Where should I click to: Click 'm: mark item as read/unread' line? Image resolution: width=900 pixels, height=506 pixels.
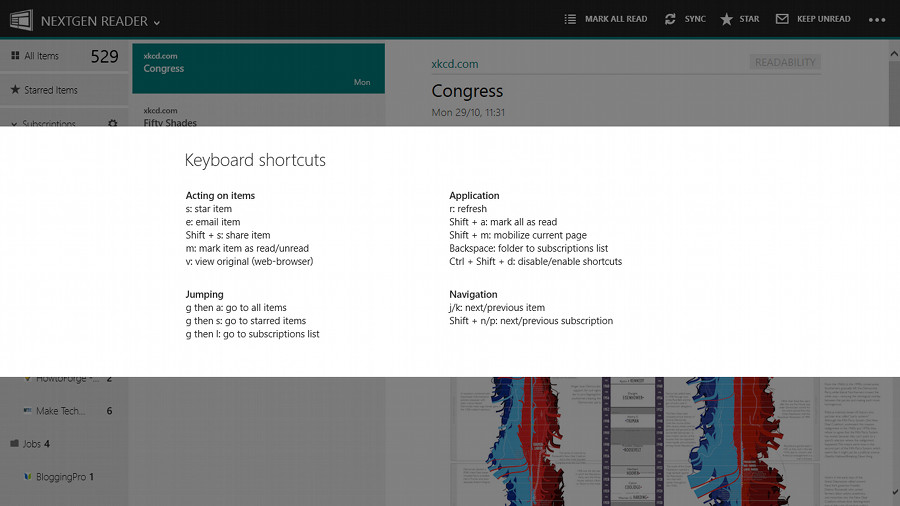click(247, 248)
